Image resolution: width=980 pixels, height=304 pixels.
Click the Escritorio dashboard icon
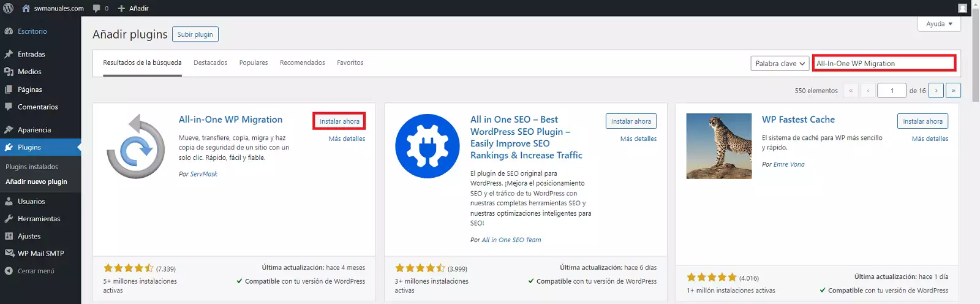(x=9, y=31)
